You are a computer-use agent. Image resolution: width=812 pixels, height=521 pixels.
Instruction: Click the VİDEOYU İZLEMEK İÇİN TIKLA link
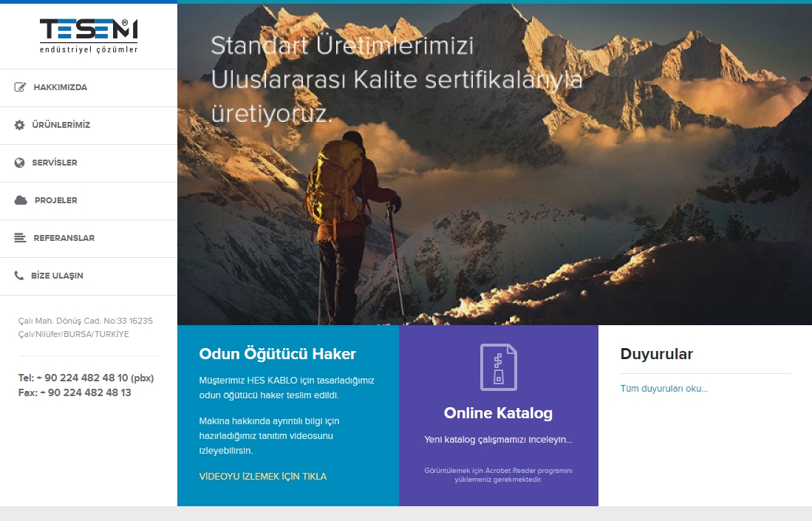coord(263,477)
